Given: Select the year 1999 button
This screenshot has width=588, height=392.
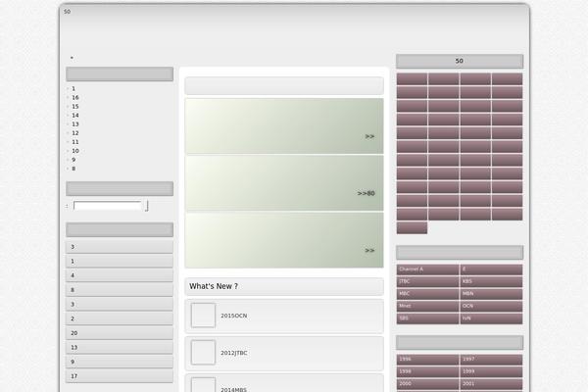Looking at the screenshot, I should pos(491,371).
